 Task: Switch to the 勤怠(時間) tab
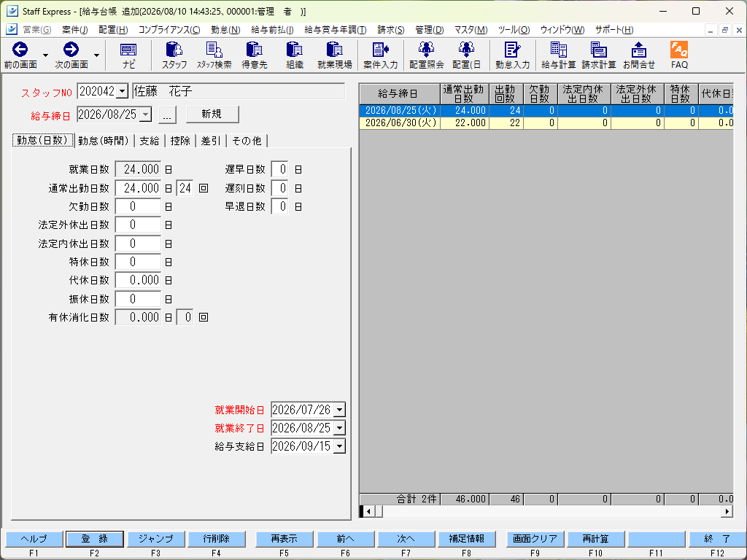104,141
